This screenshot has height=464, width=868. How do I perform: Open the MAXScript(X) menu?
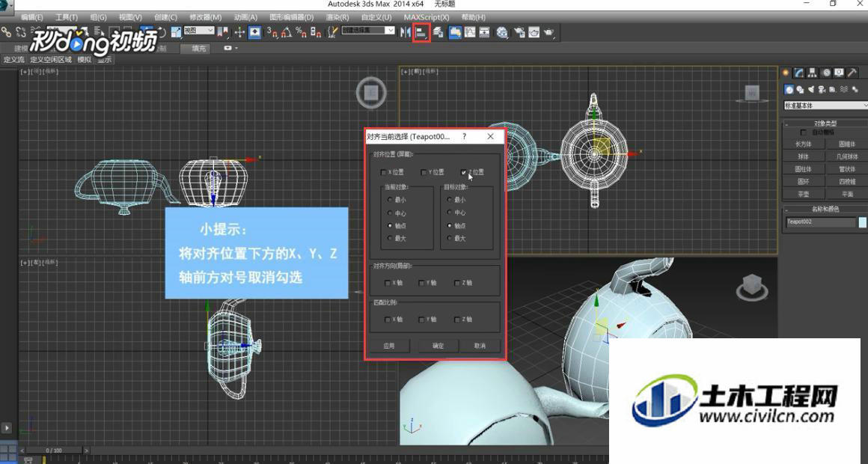point(427,17)
